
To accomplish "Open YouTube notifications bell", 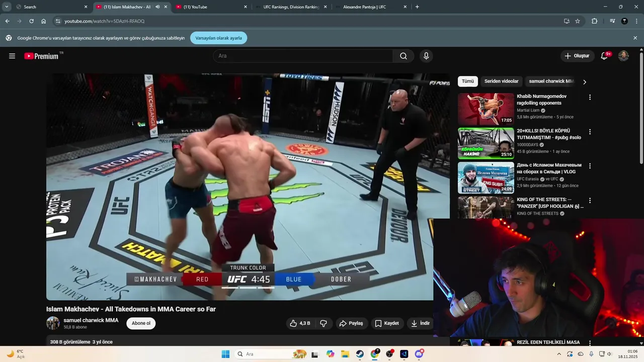I will (x=604, y=56).
